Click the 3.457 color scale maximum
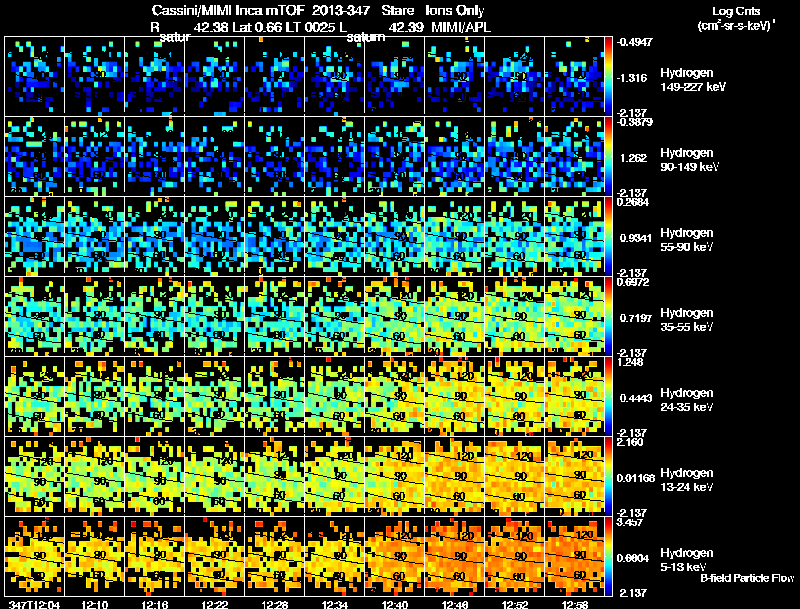Image resolution: width=800 pixels, height=609 pixels. [x=631, y=522]
